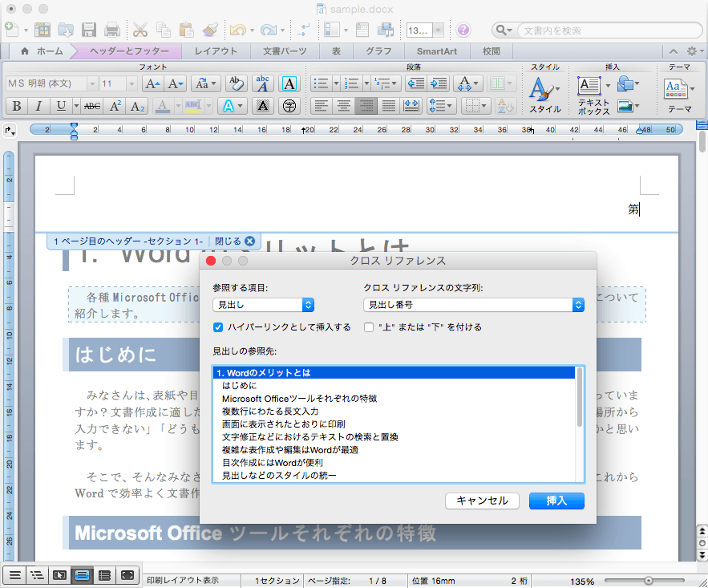Screen dimensions: 708x588
Task: Click the Save floppy disk icon
Action: pyautogui.click(x=89, y=30)
